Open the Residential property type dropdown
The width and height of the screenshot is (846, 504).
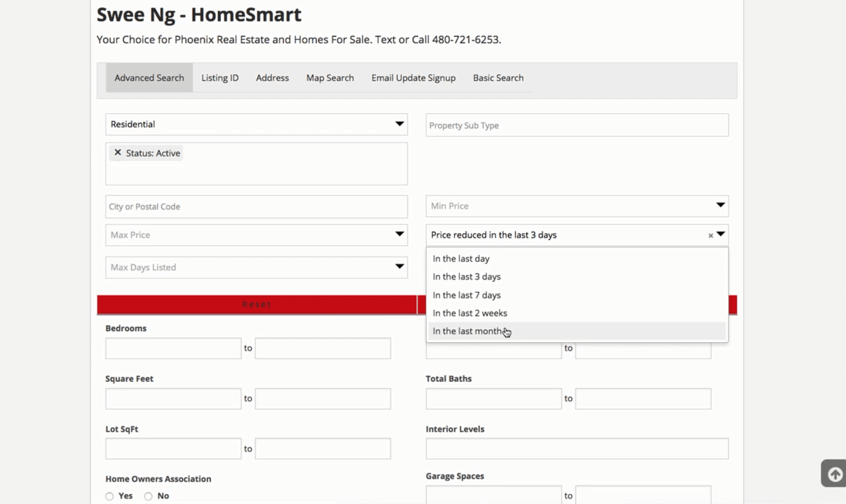[x=256, y=124]
